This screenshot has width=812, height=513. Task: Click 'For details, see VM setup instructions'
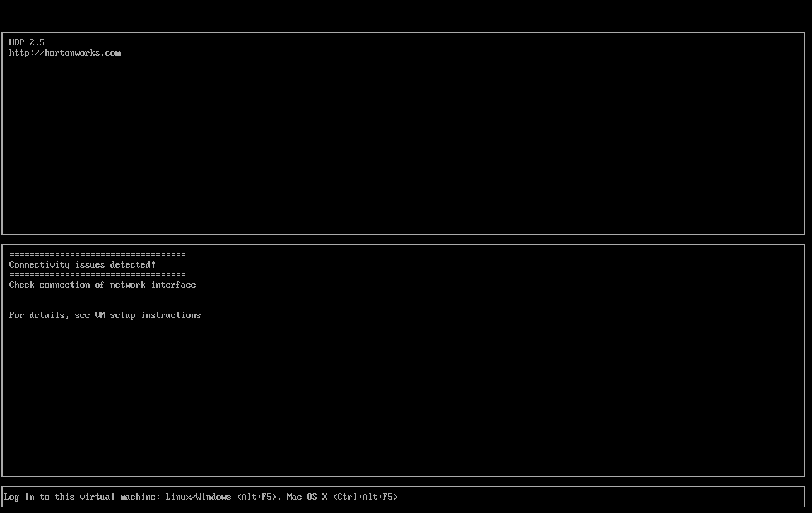pyautogui.click(x=105, y=315)
